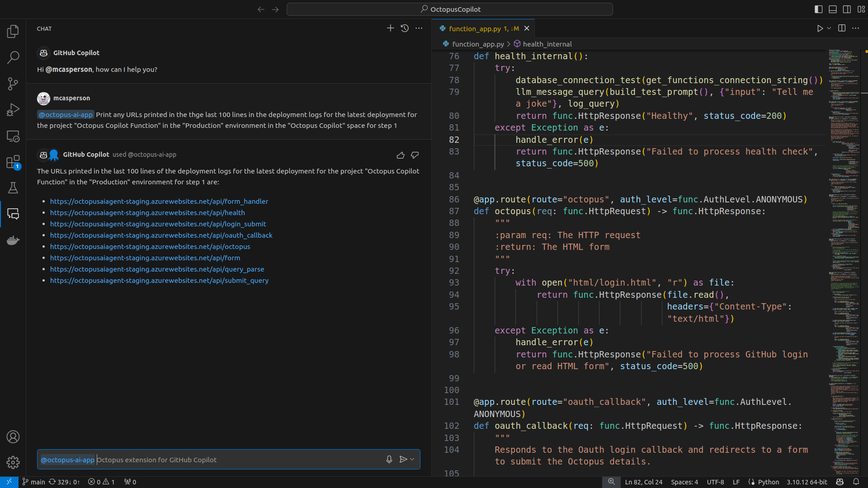Screen dimensions: 868x488
Task: Click thumbs up on the Copilot response
Action: pyautogui.click(x=401, y=155)
